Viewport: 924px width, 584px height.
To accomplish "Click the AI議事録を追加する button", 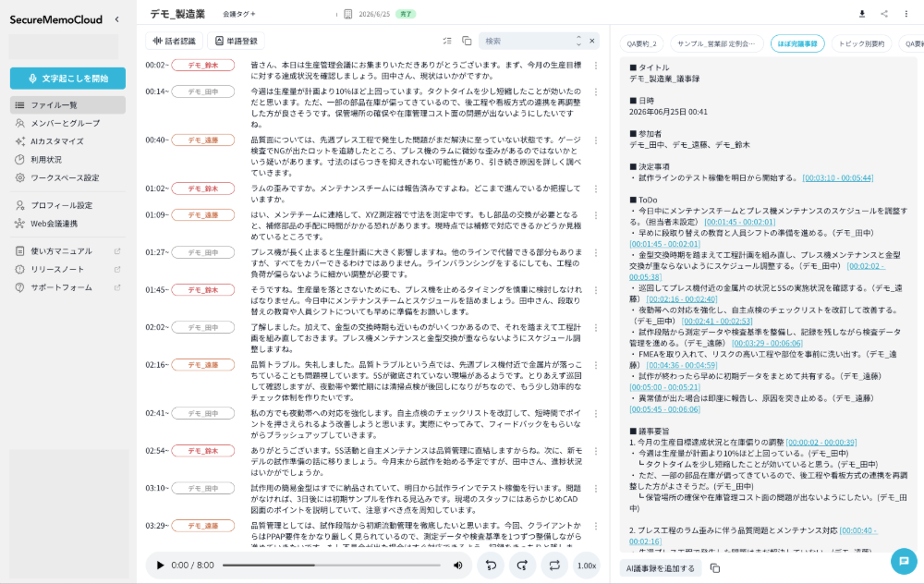I will click(x=660, y=568).
